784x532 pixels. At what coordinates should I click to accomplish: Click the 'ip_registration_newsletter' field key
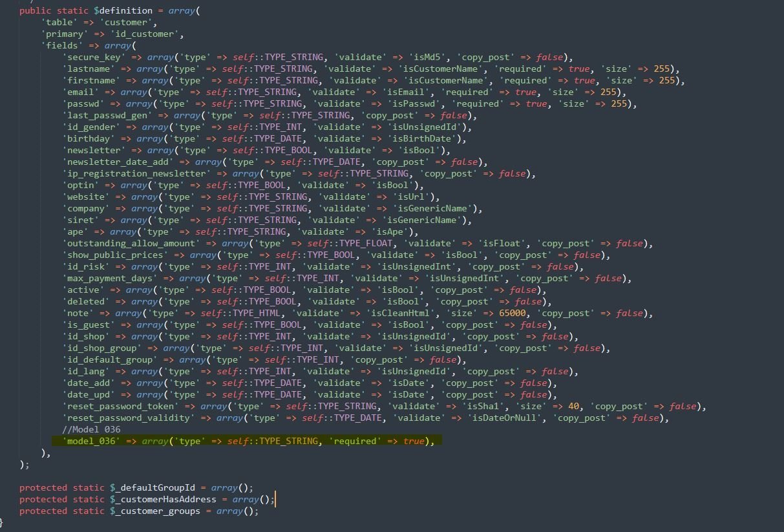tap(136, 173)
